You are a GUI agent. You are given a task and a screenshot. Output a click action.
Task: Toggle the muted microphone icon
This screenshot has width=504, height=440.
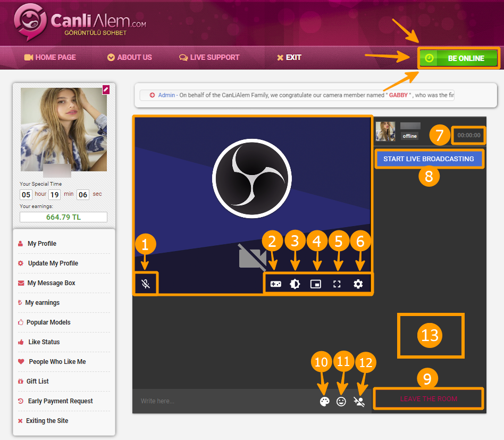(146, 284)
